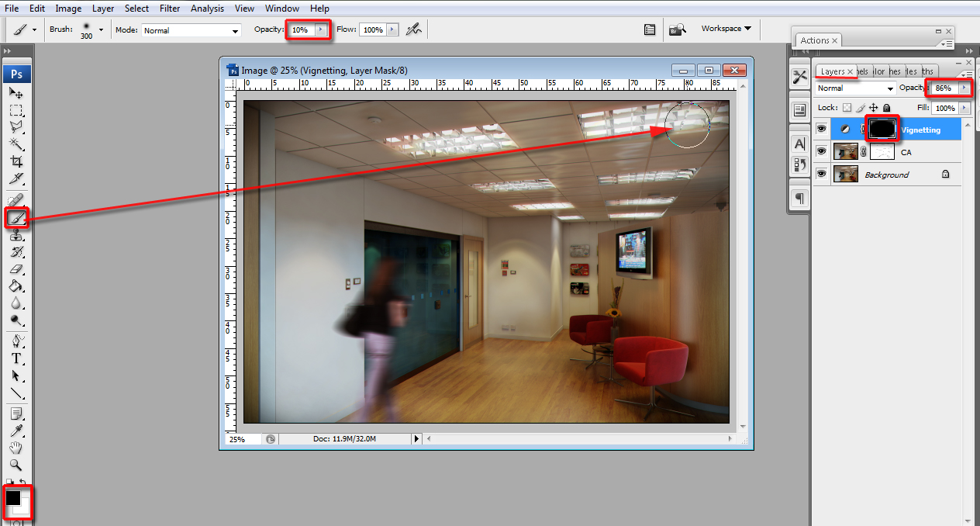Screen dimensions: 980x526
Task: Select the Line tool
Action: click(x=16, y=393)
